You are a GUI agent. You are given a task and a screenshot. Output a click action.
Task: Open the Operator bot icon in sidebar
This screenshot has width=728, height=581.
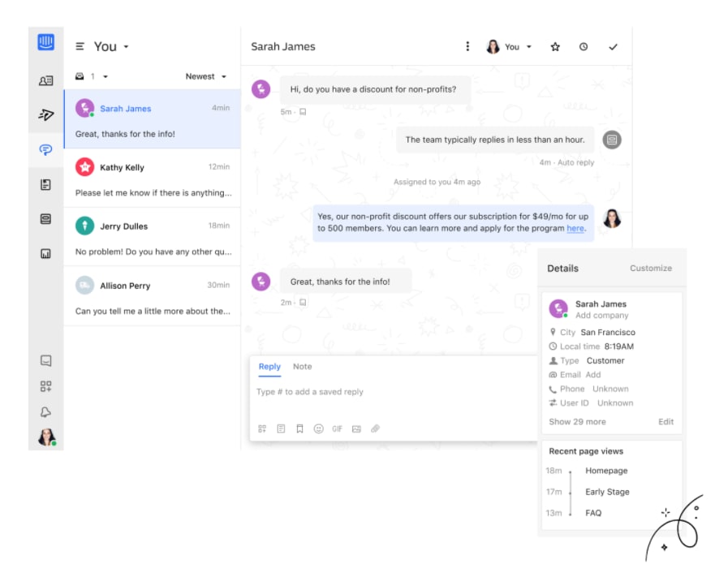click(x=45, y=219)
